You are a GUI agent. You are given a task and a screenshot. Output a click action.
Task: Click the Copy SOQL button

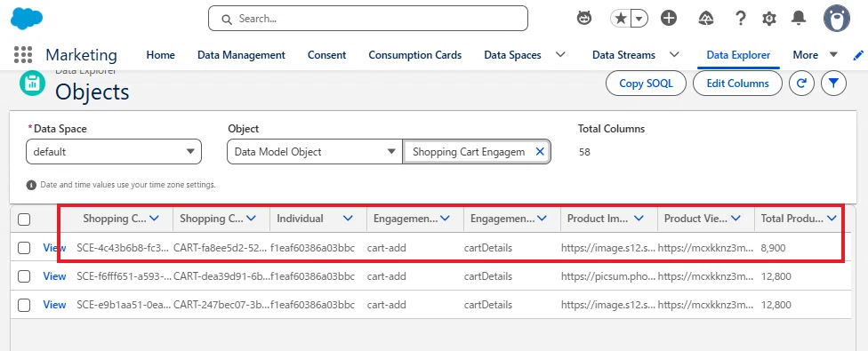[646, 84]
